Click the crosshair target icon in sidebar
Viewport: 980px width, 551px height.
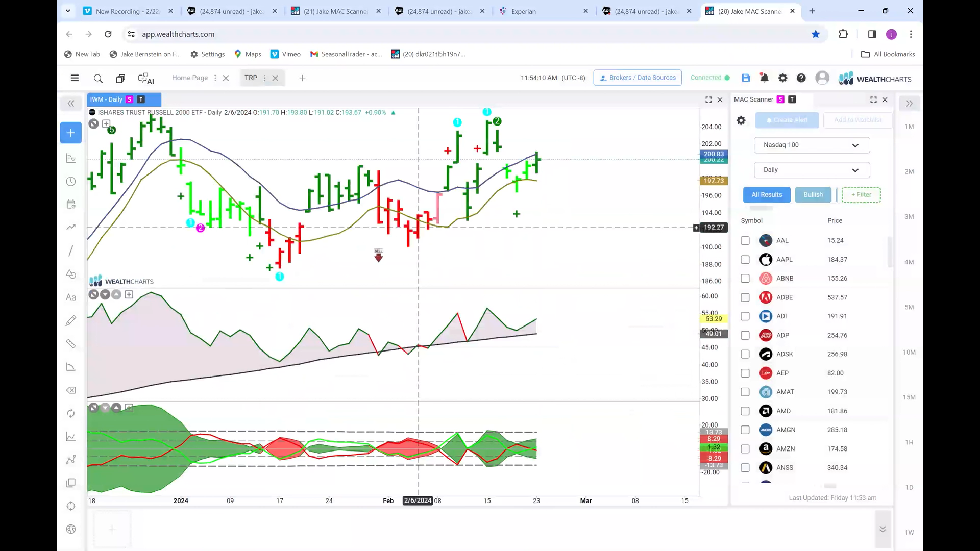click(x=71, y=506)
